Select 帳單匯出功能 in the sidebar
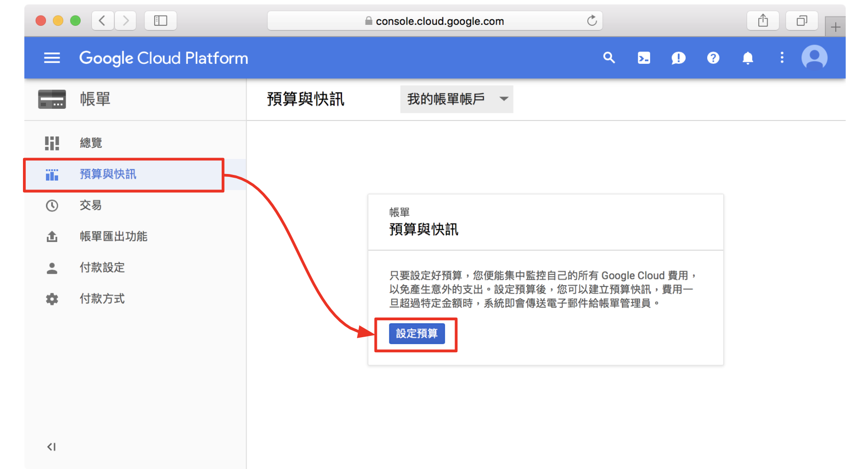Screen dimensions: 868x469 135,236
